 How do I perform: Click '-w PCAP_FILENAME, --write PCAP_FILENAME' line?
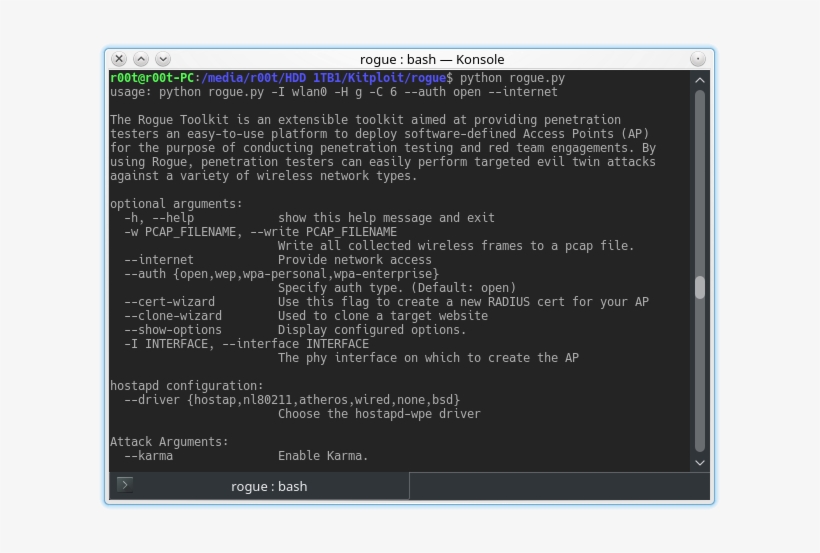[260, 232]
